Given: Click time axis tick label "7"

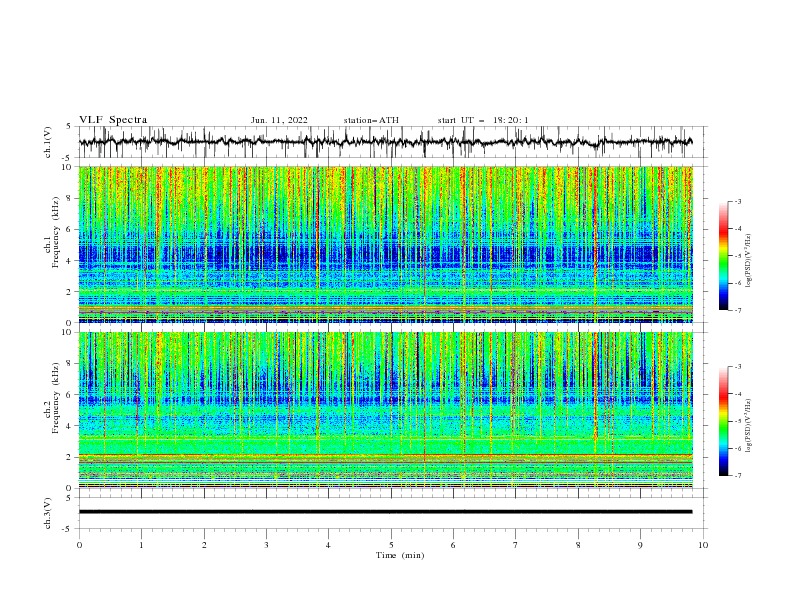Looking at the screenshot, I should 516,545.
